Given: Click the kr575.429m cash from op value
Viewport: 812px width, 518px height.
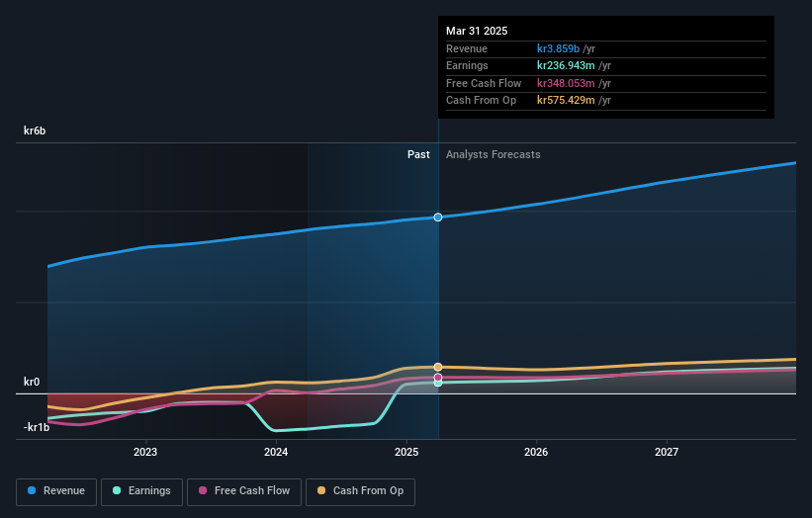Looking at the screenshot, I should click(x=566, y=101).
